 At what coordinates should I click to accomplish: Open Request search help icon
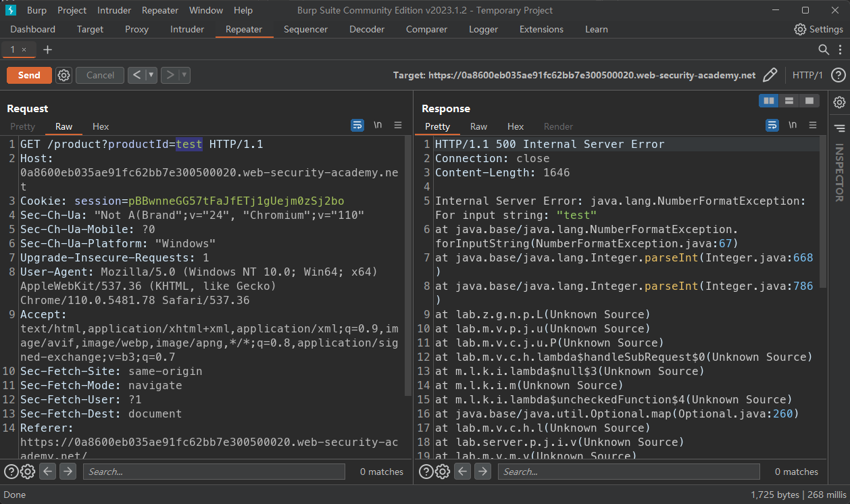(x=11, y=472)
